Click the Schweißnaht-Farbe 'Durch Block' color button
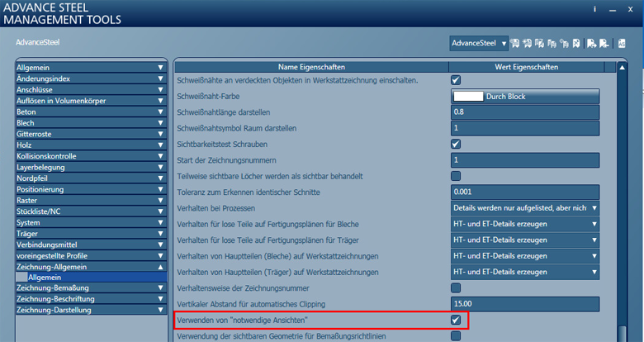 (x=525, y=96)
